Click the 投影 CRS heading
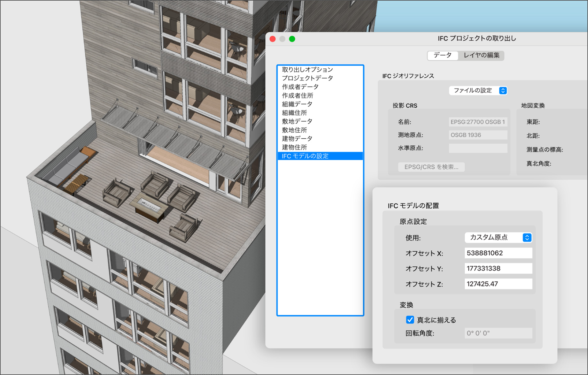588x375 pixels. [x=405, y=105]
